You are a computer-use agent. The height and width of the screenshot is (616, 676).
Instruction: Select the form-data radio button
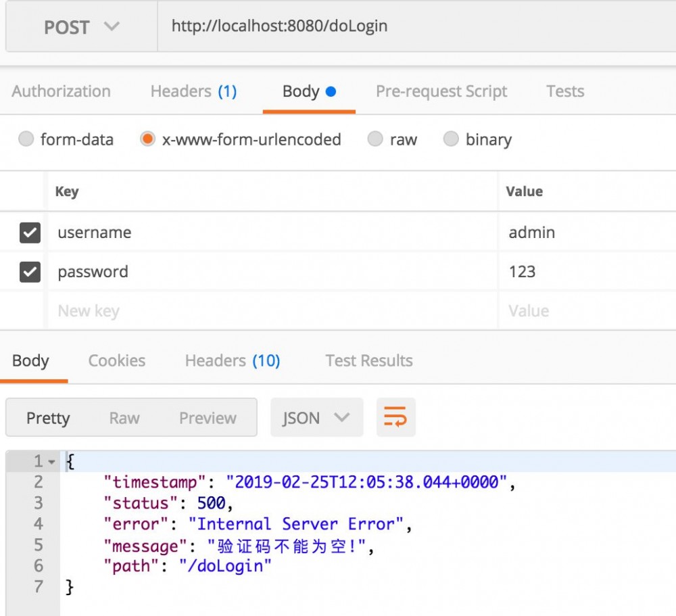(x=26, y=139)
